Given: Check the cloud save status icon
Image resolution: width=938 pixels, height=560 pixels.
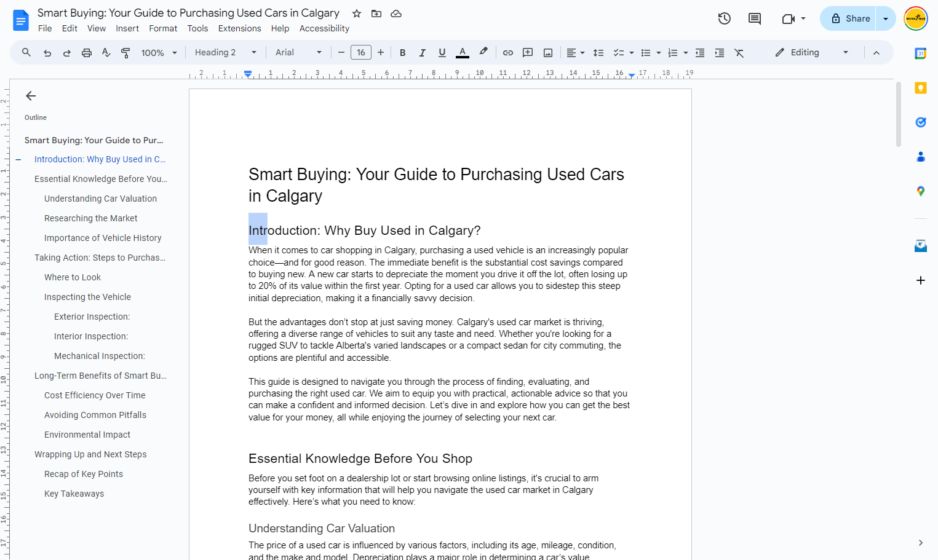Looking at the screenshot, I should point(396,14).
